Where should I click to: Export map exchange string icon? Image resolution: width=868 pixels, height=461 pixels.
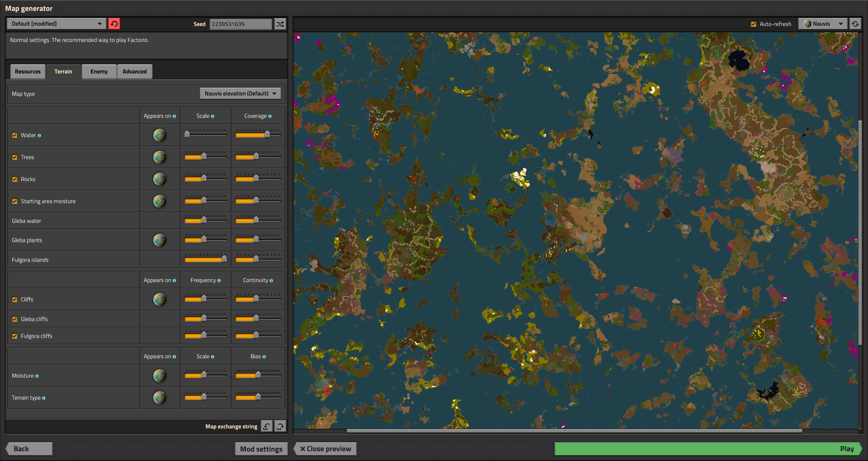[280, 426]
